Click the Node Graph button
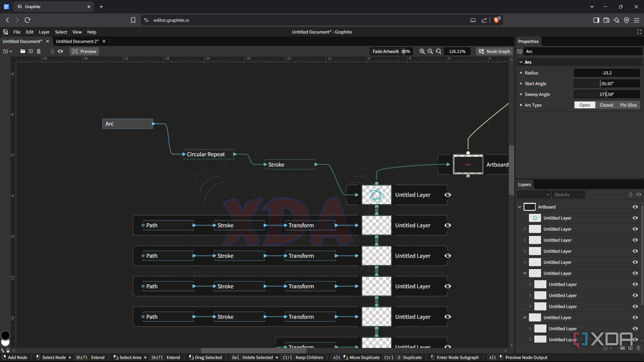The height and width of the screenshot is (362, 644). 494,51
